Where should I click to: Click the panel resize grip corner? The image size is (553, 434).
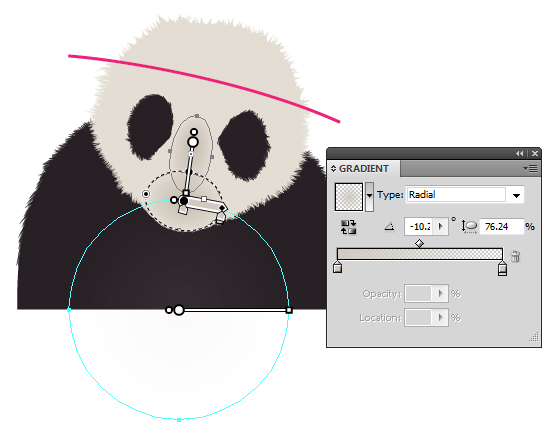click(534, 337)
